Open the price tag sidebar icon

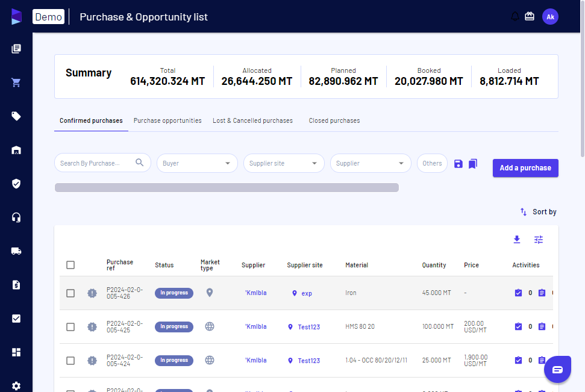click(x=16, y=116)
